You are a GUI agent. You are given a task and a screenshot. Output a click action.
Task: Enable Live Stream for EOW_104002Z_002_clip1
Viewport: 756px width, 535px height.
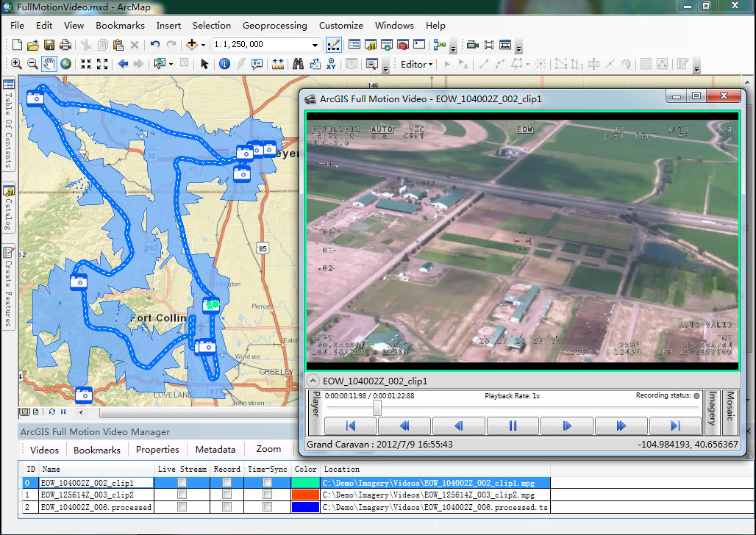[x=182, y=483]
